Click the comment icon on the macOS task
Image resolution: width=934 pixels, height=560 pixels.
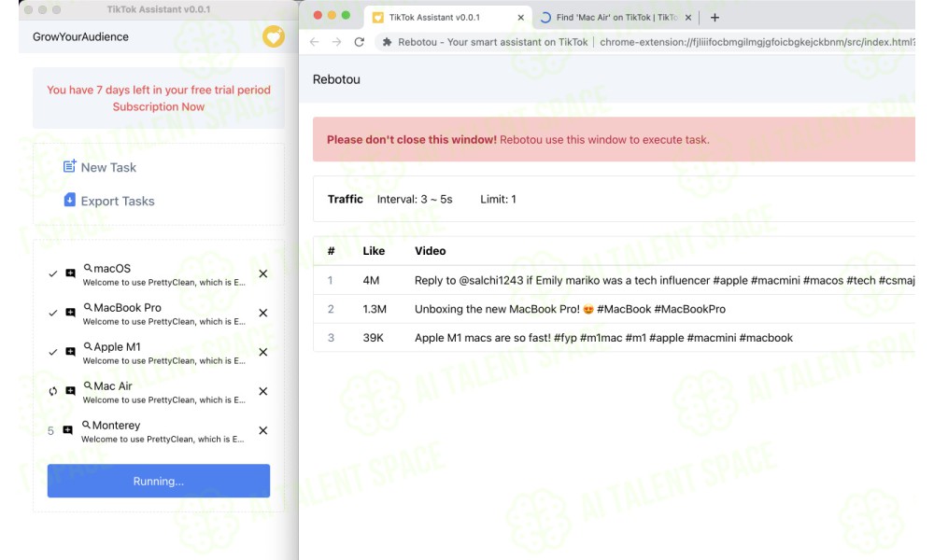[x=70, y=273]
